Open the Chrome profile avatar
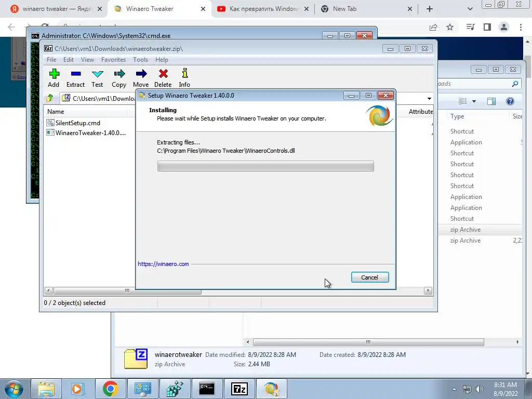Viewport: 532px width, 399px height. (504, 27)
